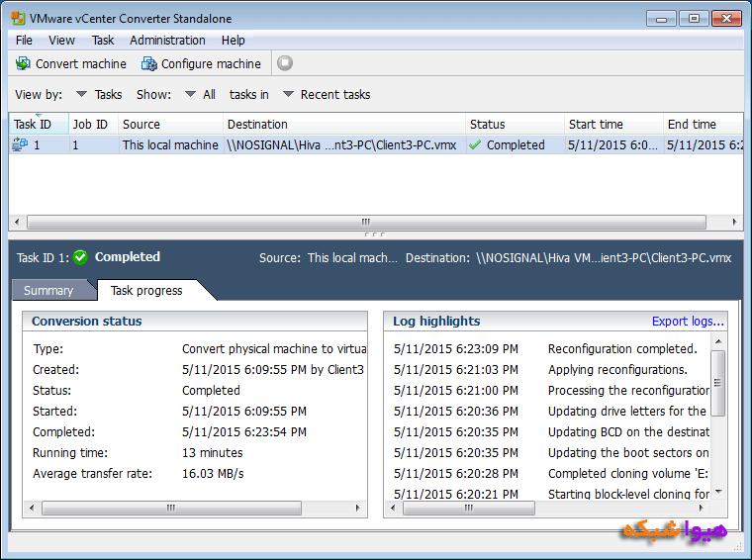This screenshot has height=560, width=752.
Task: Click the 'Updating BCD' log entry
Action: 628,432
